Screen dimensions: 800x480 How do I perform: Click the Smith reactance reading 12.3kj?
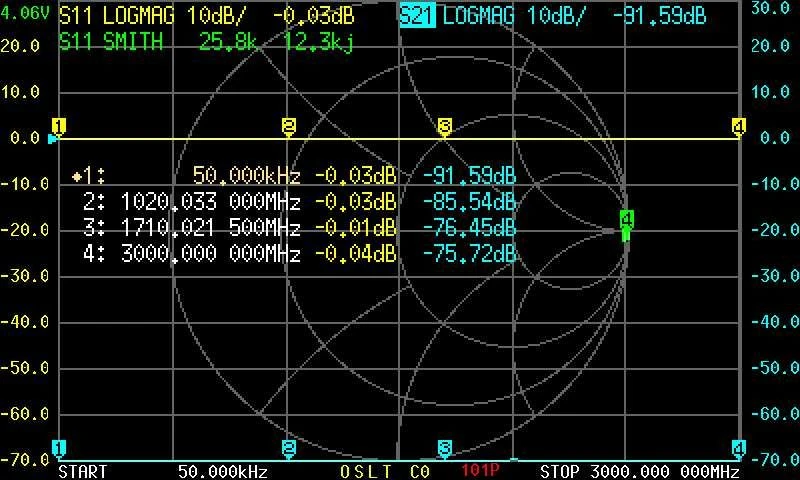click(x=317, y=42)
